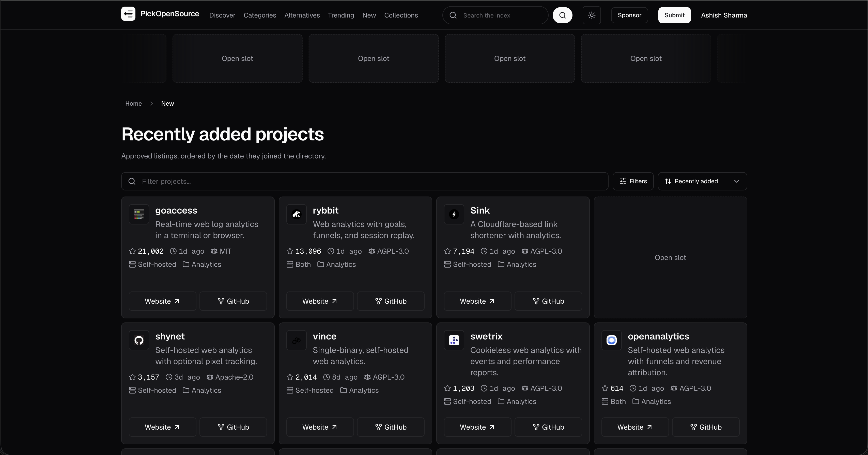Click the clock icon on Sink card
Image resolution: width=868 pixels, height=455 pixels.
tap(484, 251)
